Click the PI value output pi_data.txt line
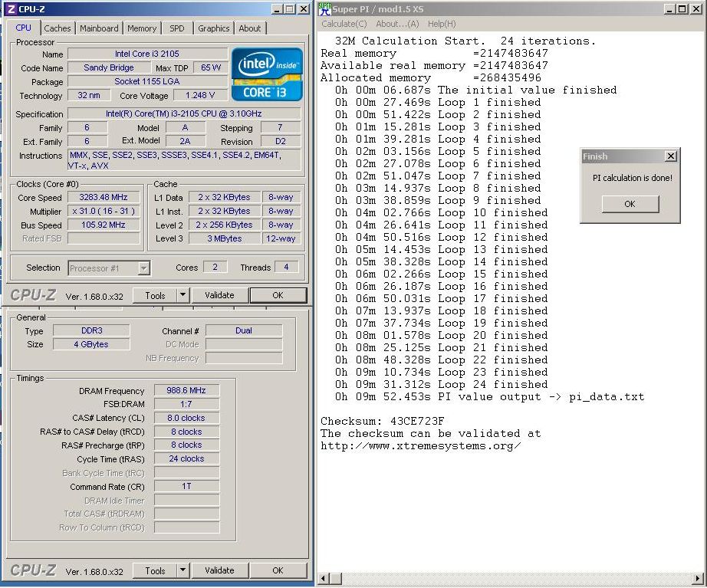 coord(490,397)
